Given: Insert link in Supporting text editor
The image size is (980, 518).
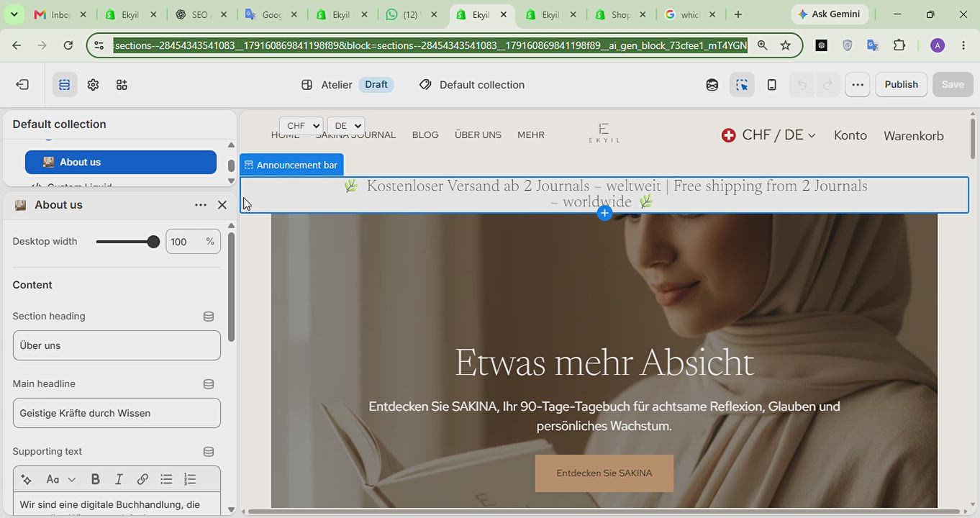Looking at the screenshot, I should point(142,479).
